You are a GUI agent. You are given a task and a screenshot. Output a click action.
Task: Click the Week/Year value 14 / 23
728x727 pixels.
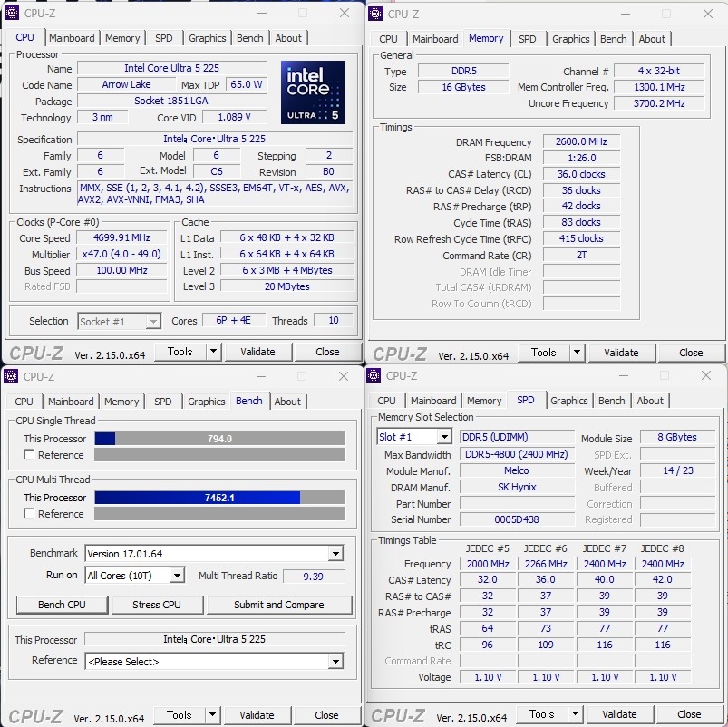[678, 470]
